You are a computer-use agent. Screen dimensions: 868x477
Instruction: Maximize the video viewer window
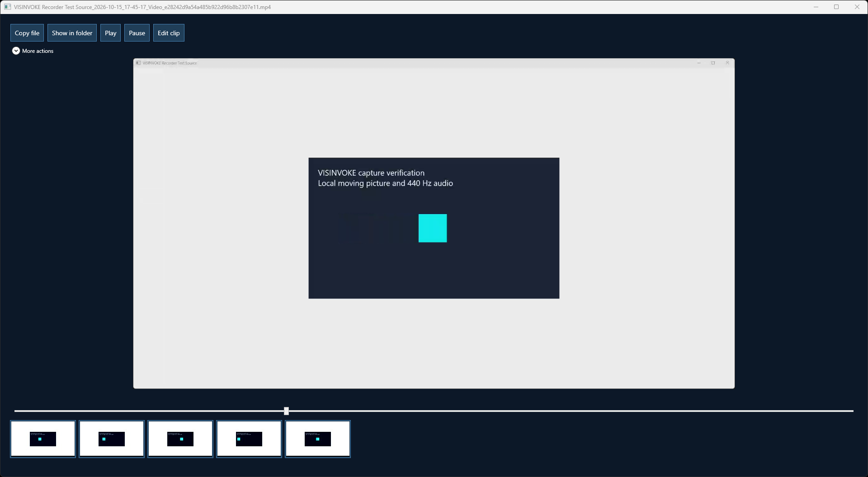pos(836,7)
